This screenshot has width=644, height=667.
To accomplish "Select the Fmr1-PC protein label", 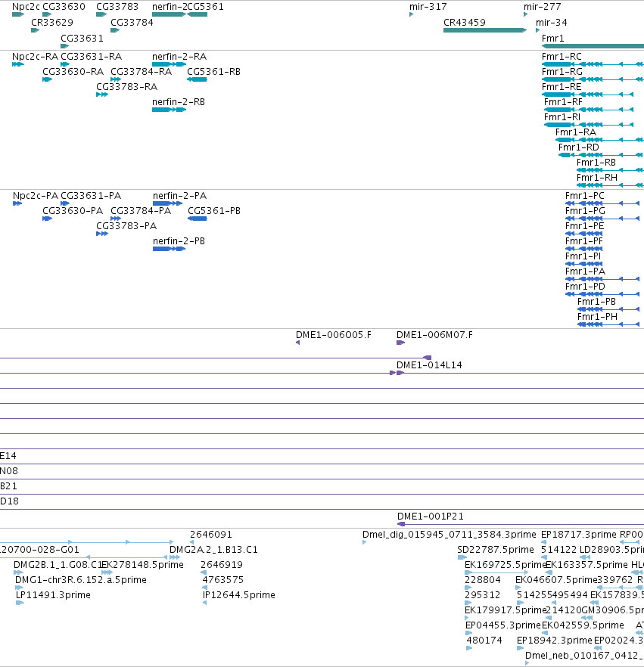I will coord(584,196).
